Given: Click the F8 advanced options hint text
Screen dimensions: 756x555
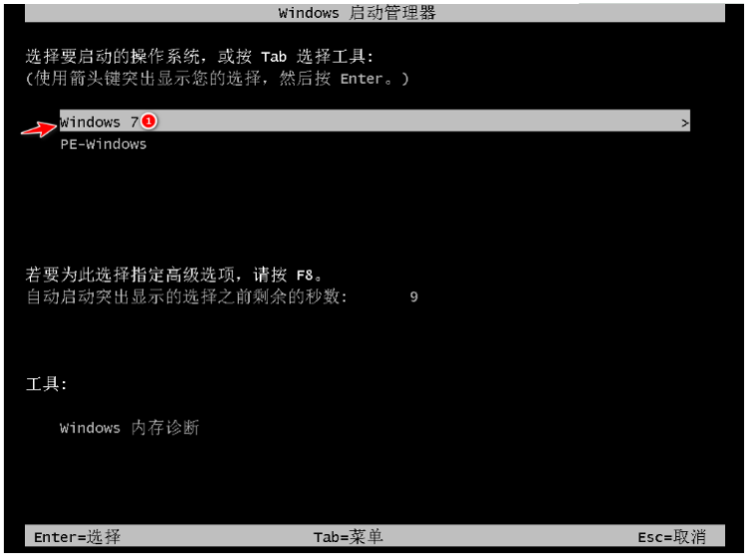Looking at the screenshot, I should click(x=174, y=276).
